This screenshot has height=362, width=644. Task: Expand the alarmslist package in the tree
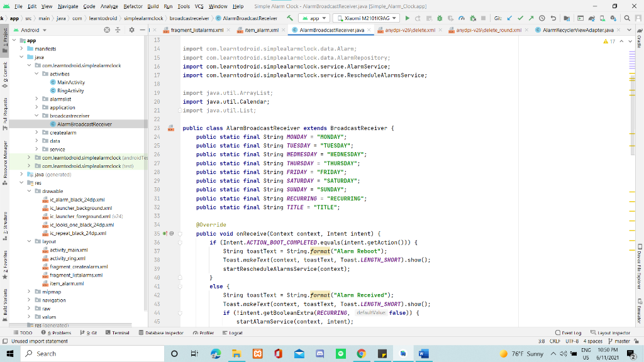pos(36,98)
